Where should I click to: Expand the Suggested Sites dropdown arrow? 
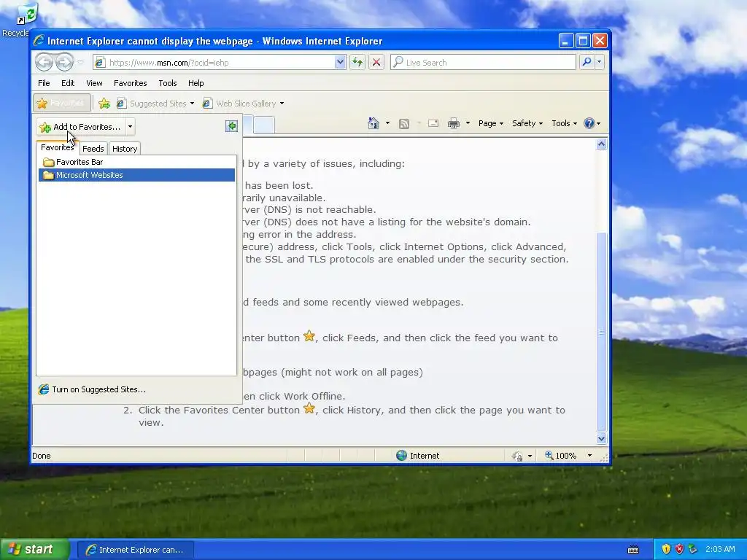point(192,104)
